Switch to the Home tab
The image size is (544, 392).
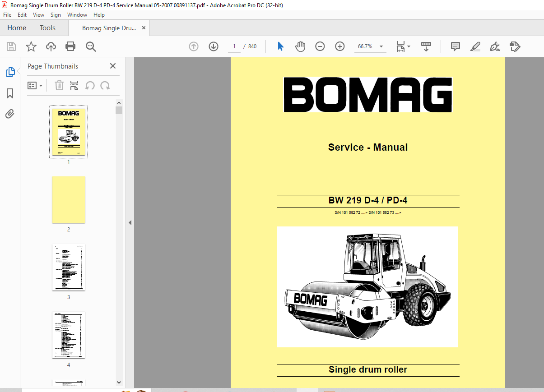(x=17, y=28)
